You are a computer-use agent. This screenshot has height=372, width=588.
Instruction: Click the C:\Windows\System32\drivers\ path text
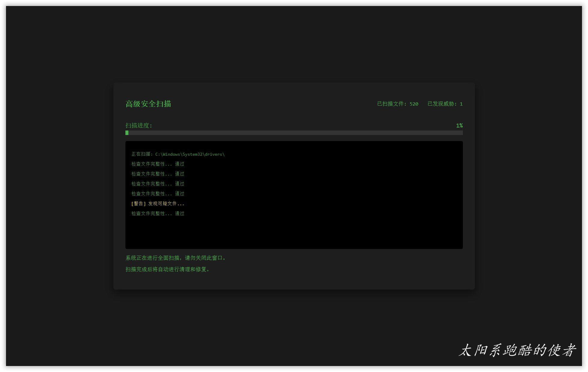pyautogui.click(x=190, y=154)
